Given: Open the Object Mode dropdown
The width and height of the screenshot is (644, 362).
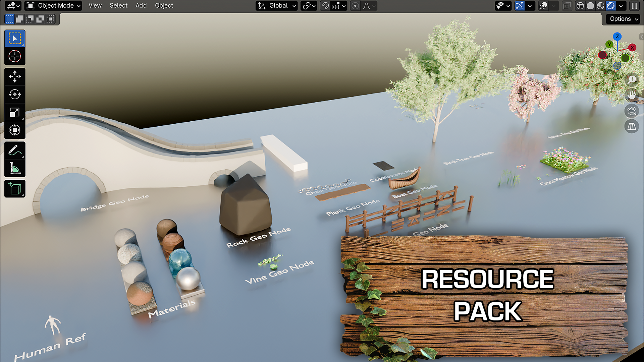Looking at the screenshot, I should pos(54,6).
